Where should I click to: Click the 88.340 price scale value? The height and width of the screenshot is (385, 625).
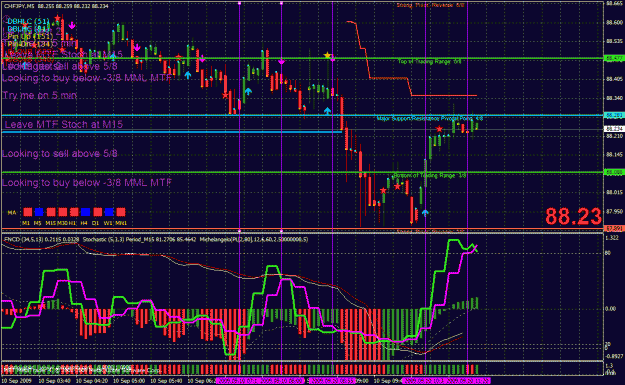coord(614,98)
